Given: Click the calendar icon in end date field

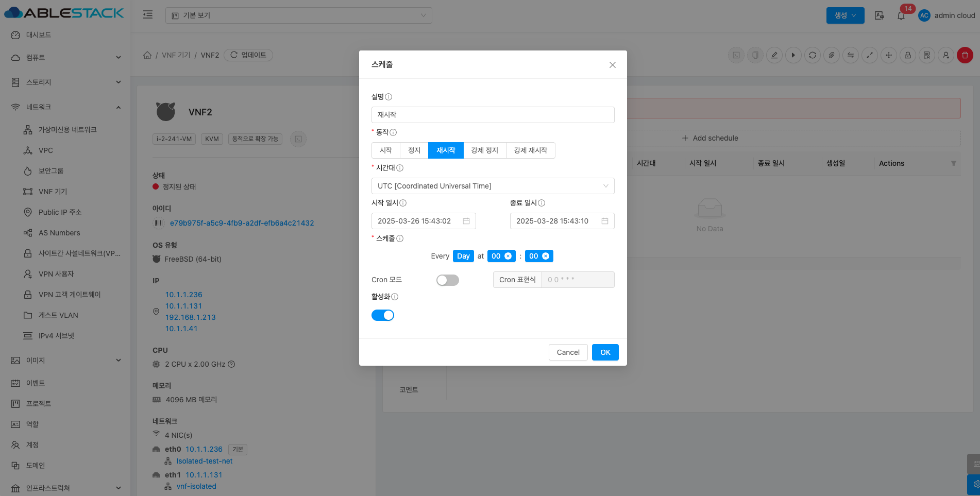Looking at the screenshot, I should click(604, 221).
